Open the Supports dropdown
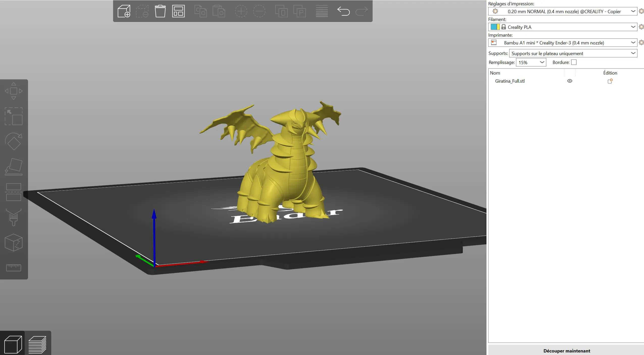644x355 pixels. click(573, 53)
